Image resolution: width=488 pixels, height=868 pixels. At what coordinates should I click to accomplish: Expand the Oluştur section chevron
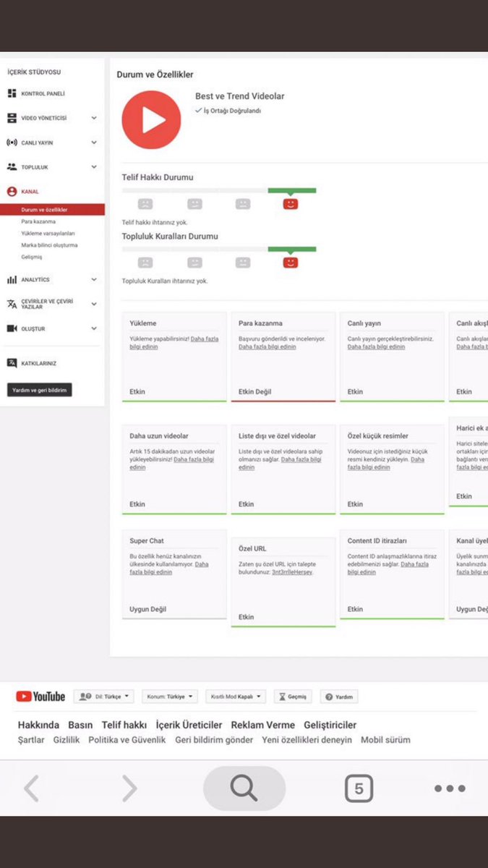tap(94, 328)
